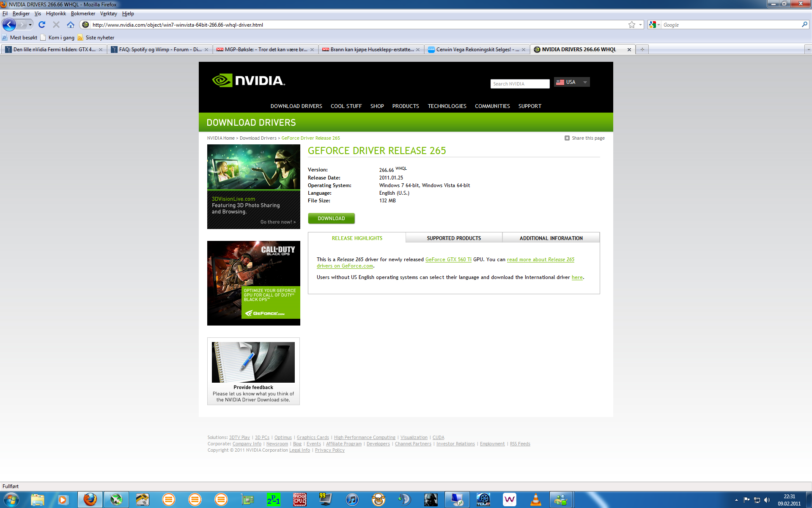Click the Google search box

(x=731, y=25)
